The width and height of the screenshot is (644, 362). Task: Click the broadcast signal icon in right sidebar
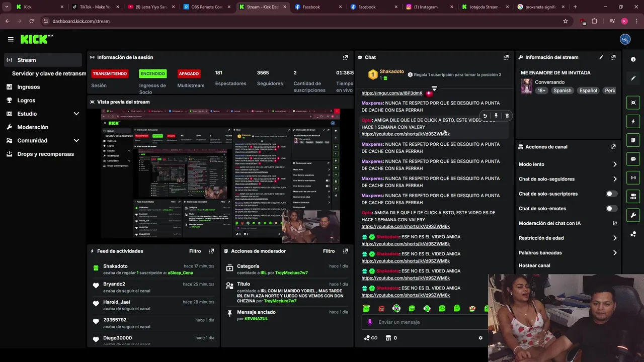tap(633, 177)
